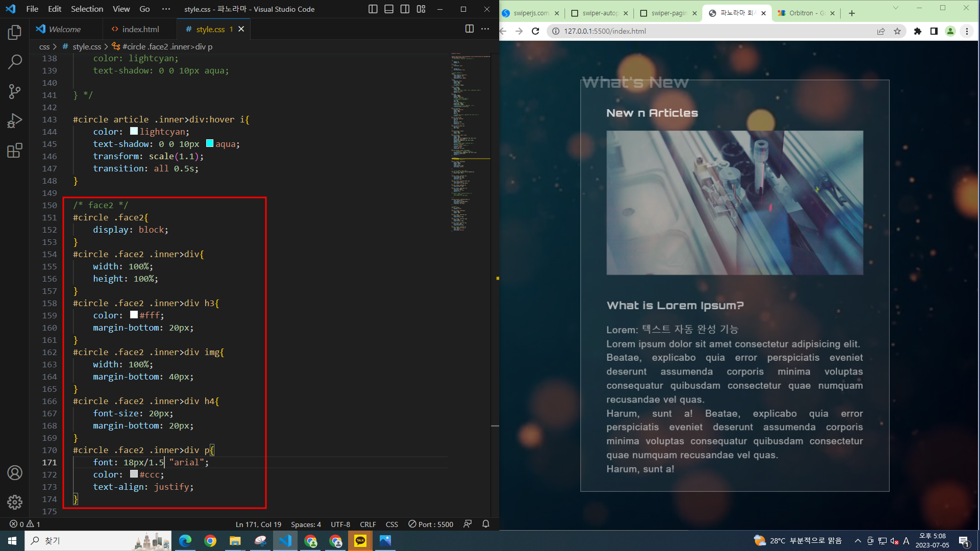Expand the hidden menu items ellipsis
The height and width of the screenshot is (551, 980).
click(166, 9)
